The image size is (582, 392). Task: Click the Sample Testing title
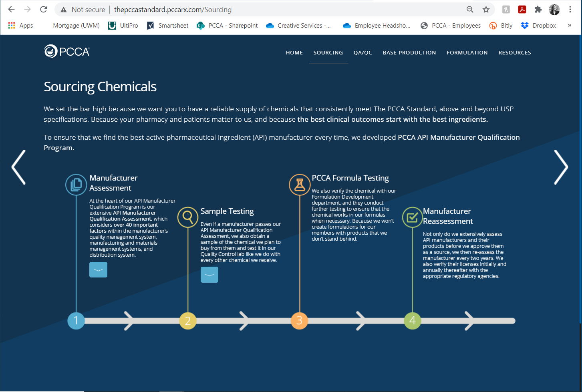point(227,211)
